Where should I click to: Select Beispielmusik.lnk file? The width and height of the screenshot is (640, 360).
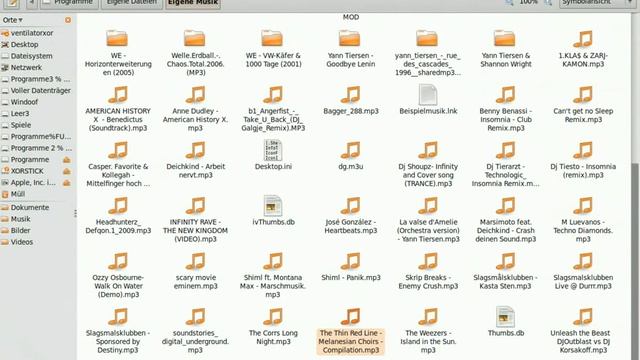click(428, 100)
